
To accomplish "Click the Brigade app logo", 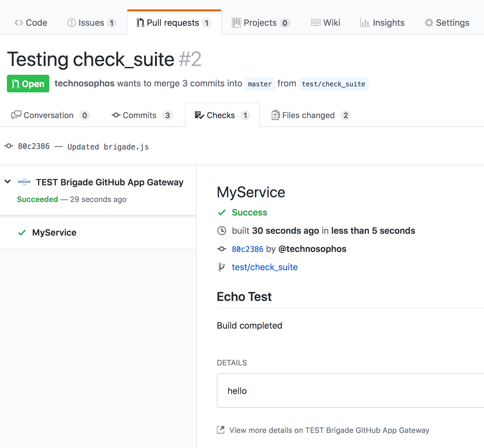I will tap(24, 182).
